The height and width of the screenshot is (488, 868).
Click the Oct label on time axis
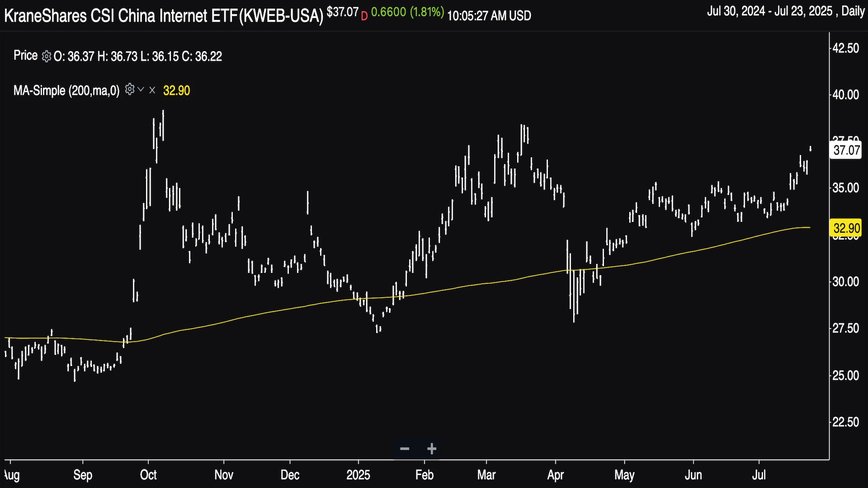click(148, 475)
